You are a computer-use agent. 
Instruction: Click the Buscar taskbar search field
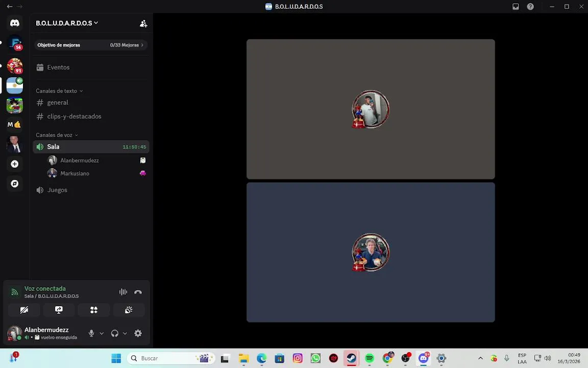pyautogui.click(x=171, y=359)
